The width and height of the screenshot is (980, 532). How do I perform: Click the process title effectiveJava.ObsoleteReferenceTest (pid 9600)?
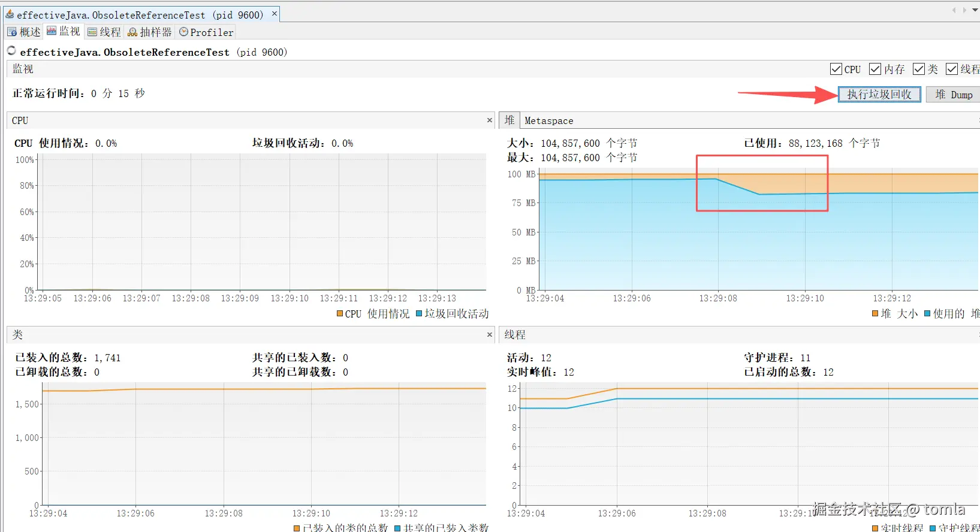pyautogui.click(x=153, y=52)
